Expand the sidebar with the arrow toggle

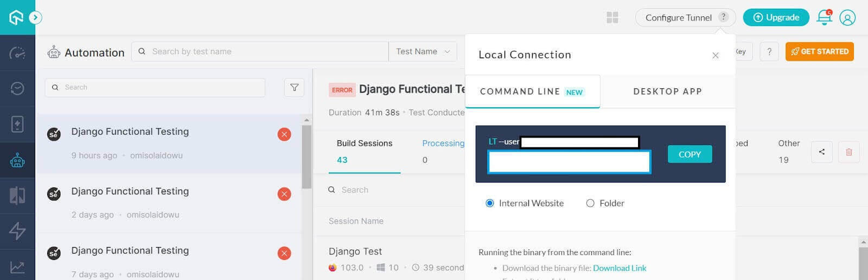pos(35,18)
